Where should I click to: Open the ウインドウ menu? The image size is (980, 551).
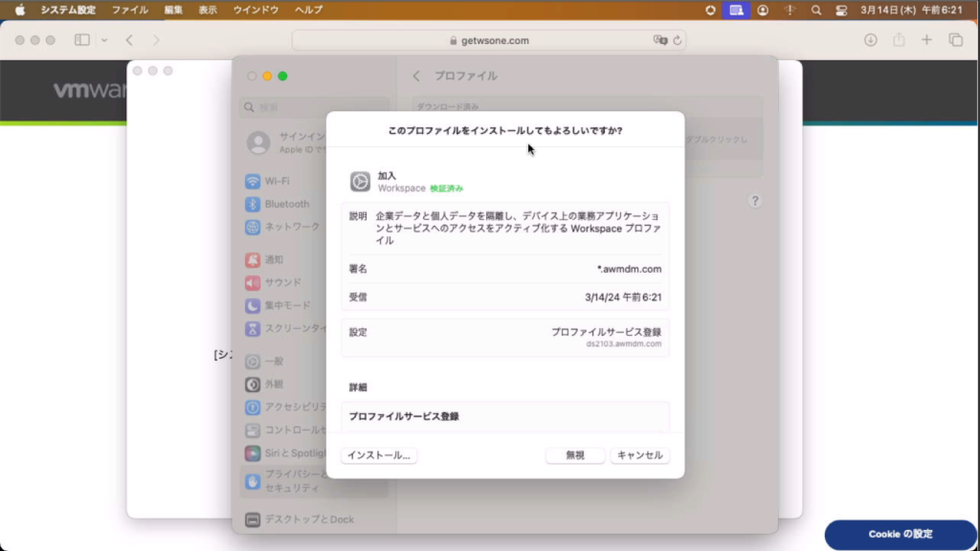(256, 10)
